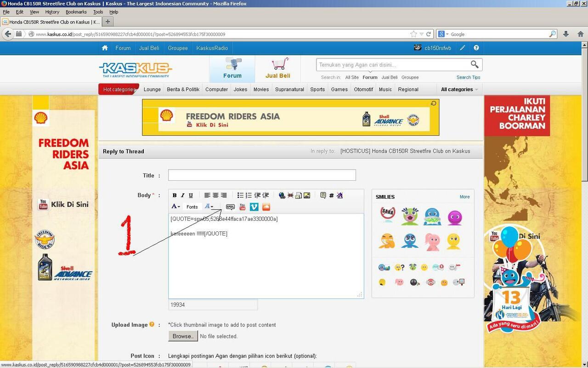Insert the pink ponytail smiley
This screenshot has height=368, width=588.
click(x=432, y=241)
